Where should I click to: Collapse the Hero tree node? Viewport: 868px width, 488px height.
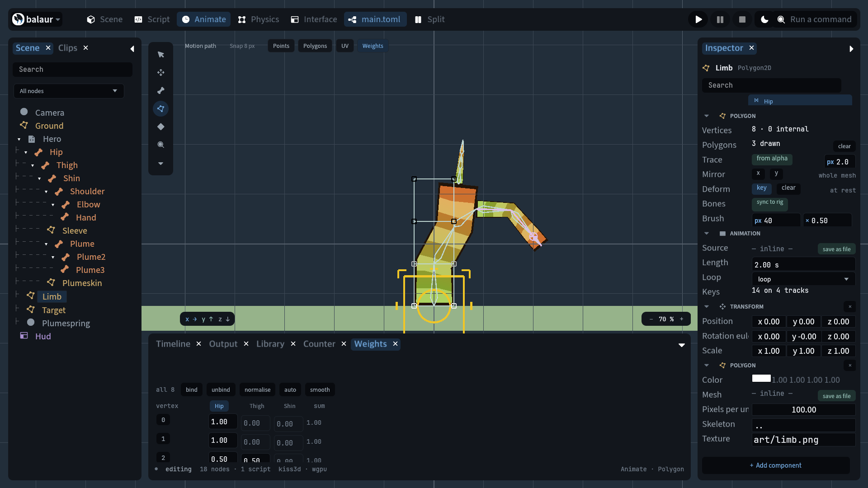pos(19,140)
